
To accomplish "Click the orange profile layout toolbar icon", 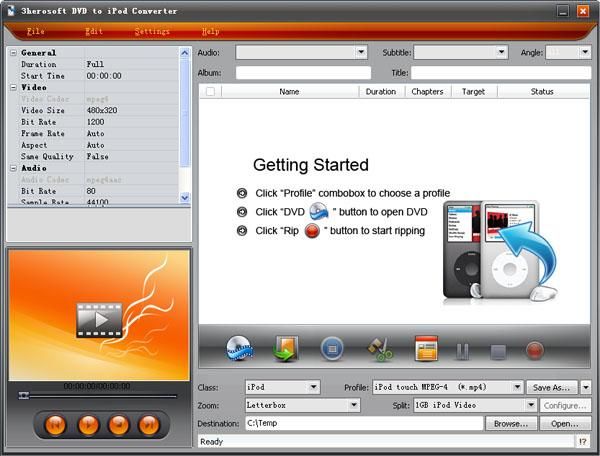I will (x=426, y=348).
